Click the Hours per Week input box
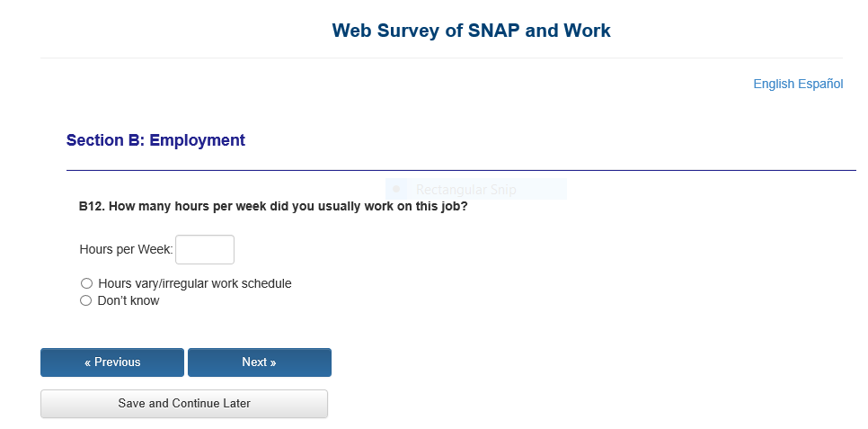Image resolution: width=868 pixels, height=429 pixels. tap(205, 250)
